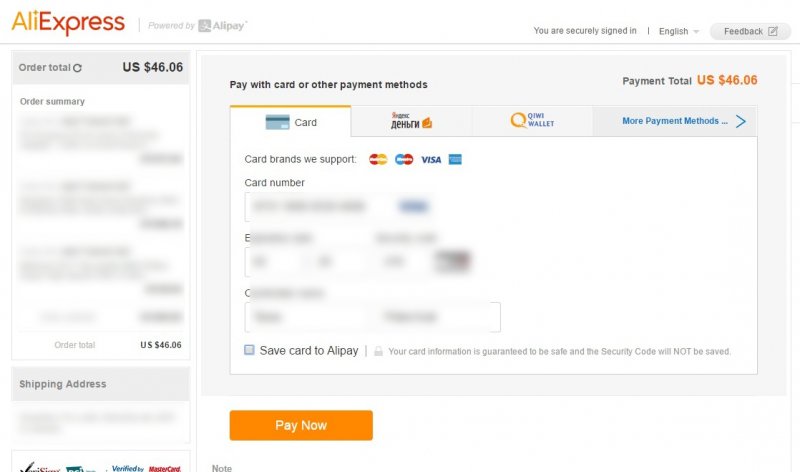Expand More Payment Methods arrow
This screenshot has width=800, height=472.
741,121
